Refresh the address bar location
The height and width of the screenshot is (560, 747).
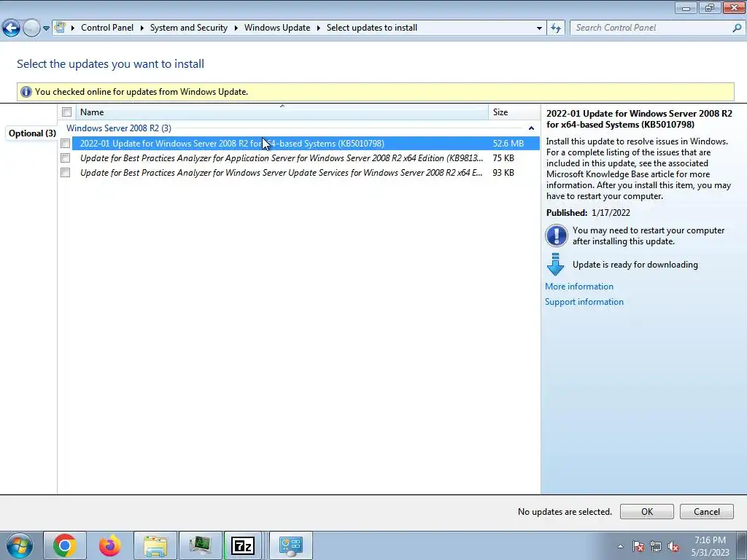tap(555, 28)
